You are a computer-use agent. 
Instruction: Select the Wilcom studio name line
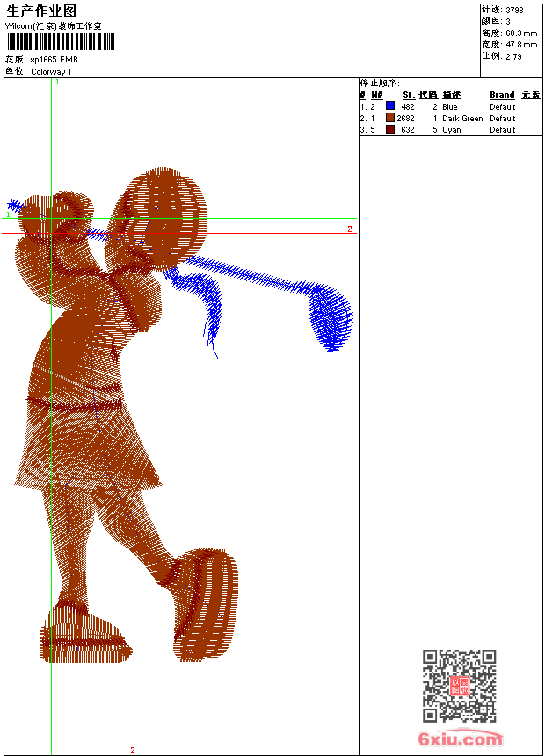[x=54, y=26]
